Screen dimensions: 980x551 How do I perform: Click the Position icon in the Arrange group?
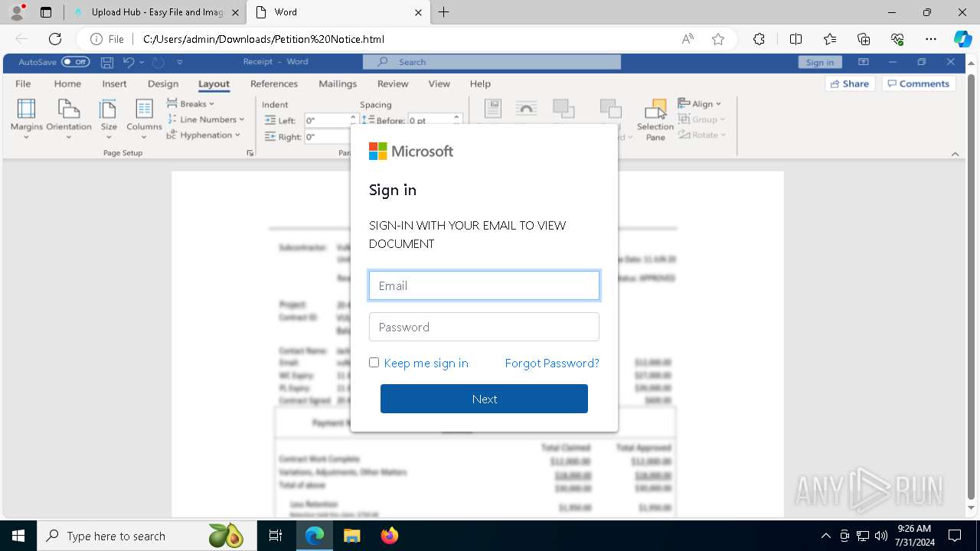[493, 109]
